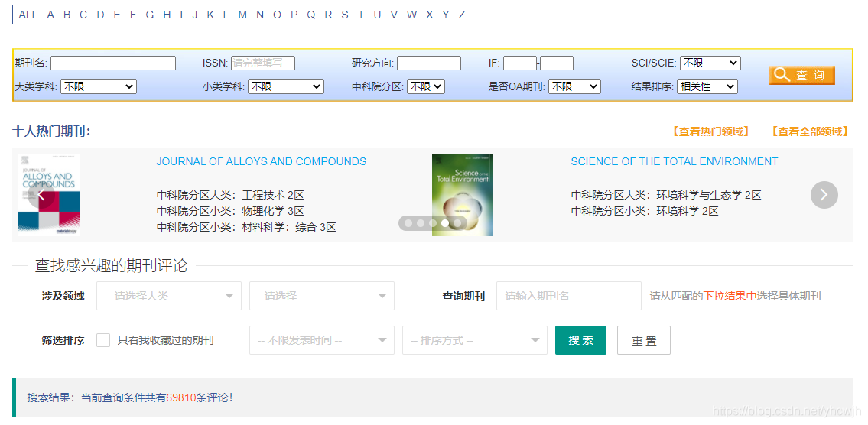Filter journals by ALL letters
This screenshot has height=425, width=868.
point(28,15)
